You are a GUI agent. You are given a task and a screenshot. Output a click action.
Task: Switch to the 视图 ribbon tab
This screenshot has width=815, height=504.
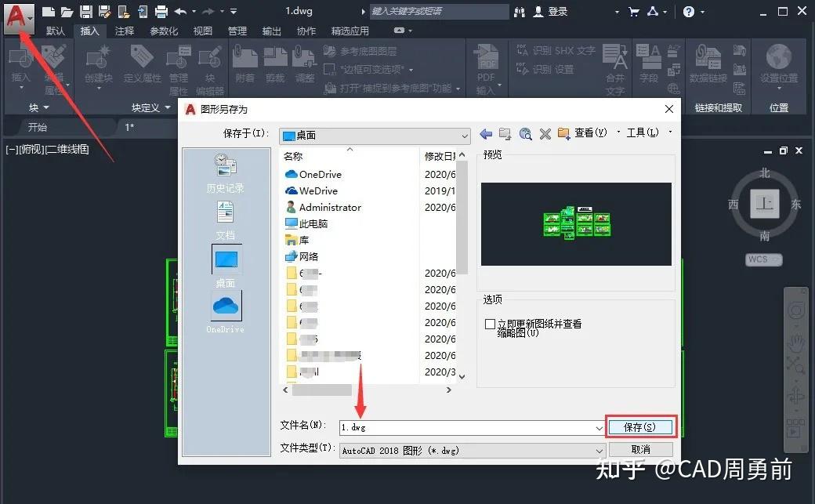pos(202,31)
